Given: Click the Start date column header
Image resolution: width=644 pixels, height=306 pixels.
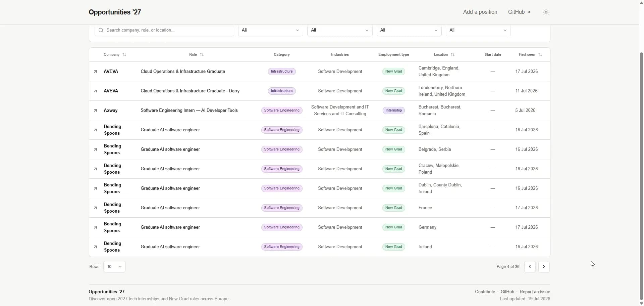Looking at the screenshot, I should (493, 55).
